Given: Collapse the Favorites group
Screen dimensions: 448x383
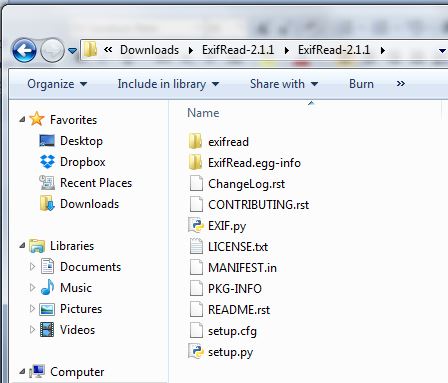Looking at the screenshot, I should (x=22, y=119).
